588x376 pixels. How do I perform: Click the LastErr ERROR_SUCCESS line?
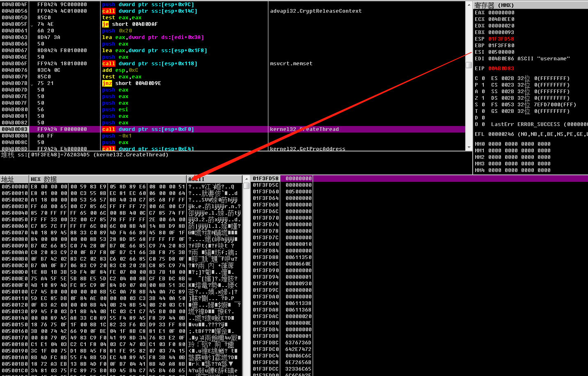(x=539, y=124)
